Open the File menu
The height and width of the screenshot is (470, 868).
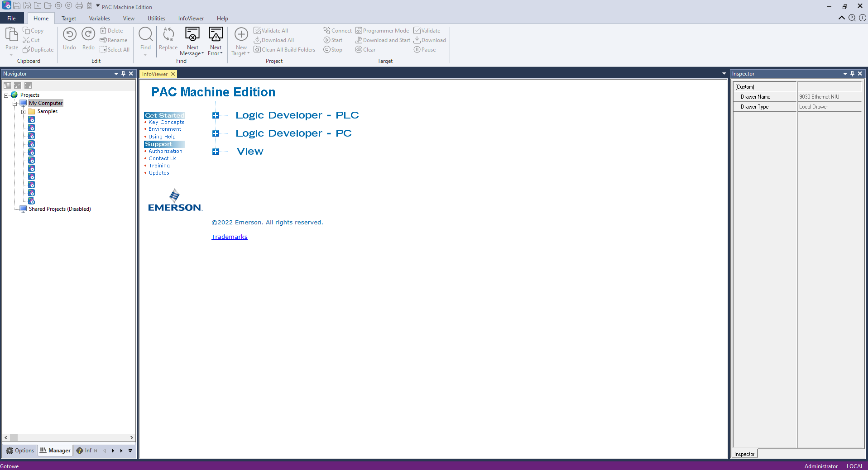click(x=11, y=19)
